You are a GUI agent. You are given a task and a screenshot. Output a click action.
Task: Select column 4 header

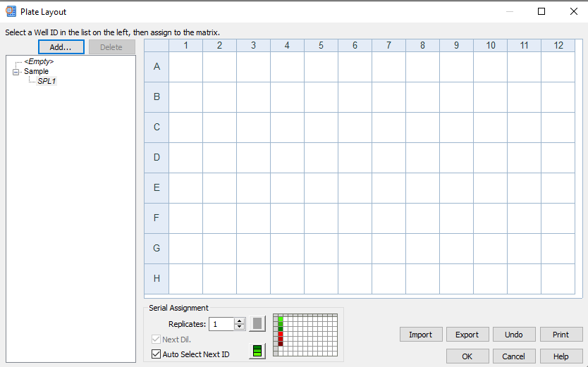coord(287,45)
